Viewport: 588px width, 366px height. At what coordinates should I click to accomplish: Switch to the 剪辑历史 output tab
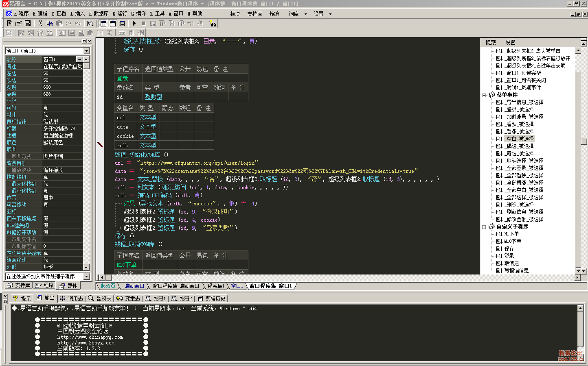pos(212,298)
